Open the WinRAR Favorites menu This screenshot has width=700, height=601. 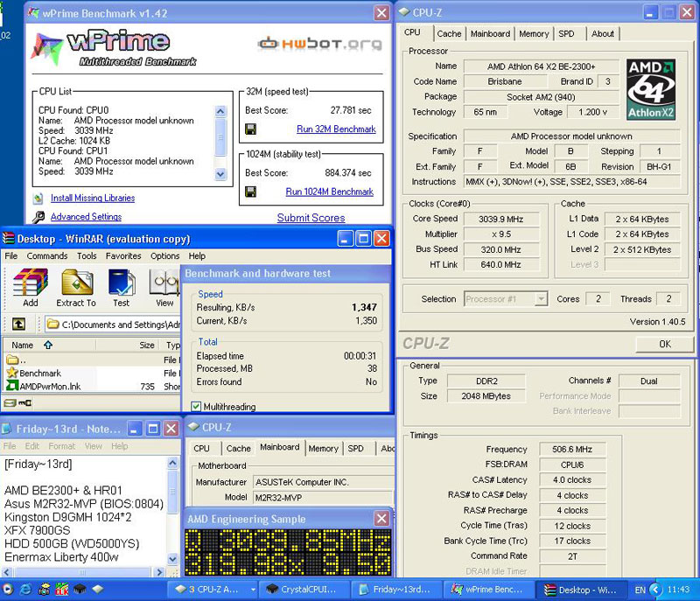pos(123,256)
